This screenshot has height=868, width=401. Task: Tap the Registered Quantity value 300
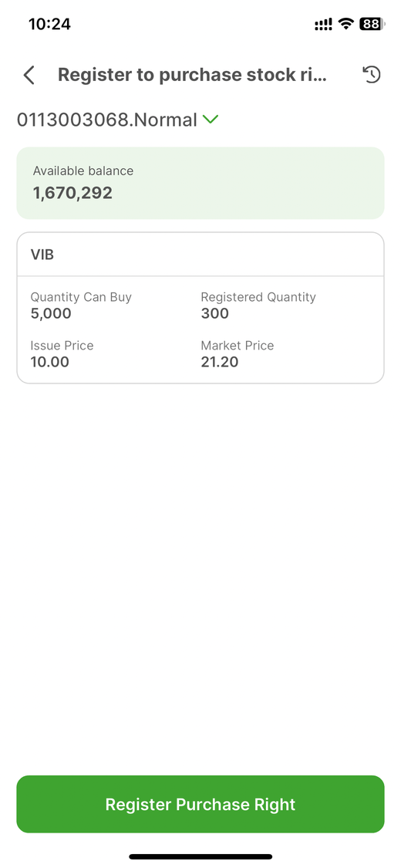coord(214,313)
